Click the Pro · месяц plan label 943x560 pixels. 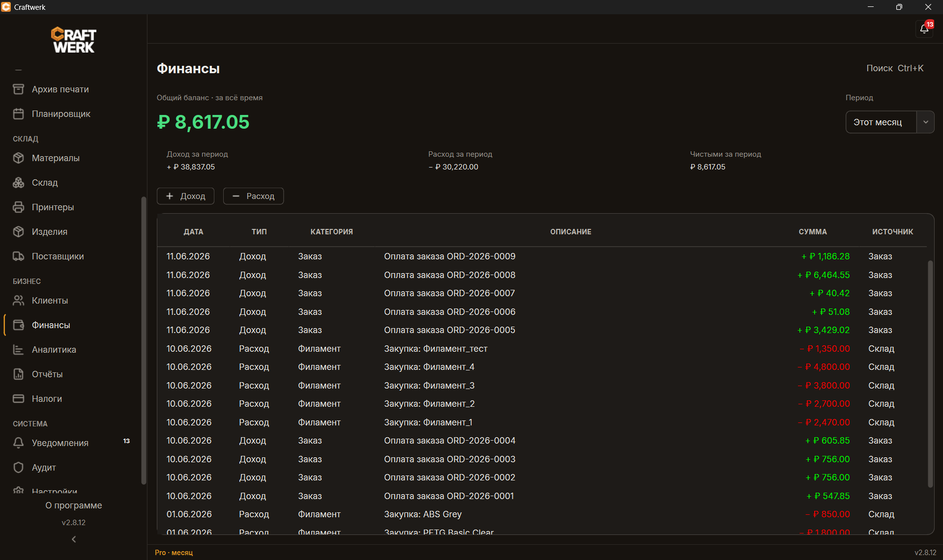174,553
